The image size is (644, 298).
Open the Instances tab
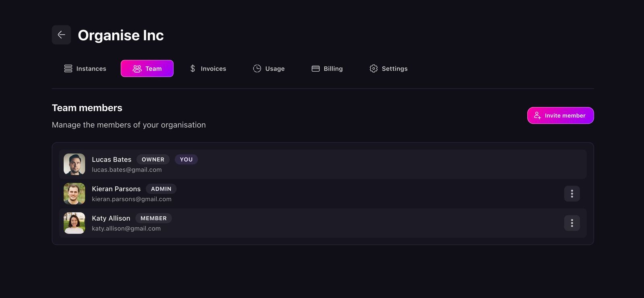pyautogui.click(x=85, y=68)
